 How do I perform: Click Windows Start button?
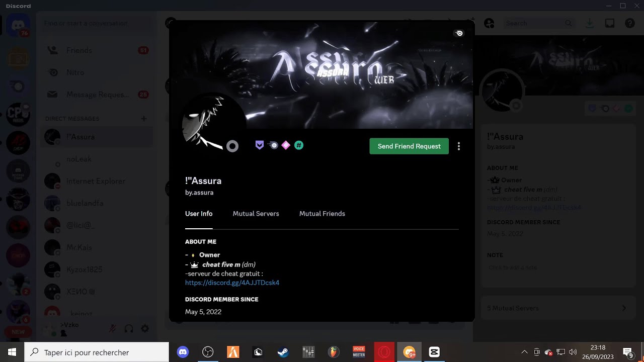12,352
